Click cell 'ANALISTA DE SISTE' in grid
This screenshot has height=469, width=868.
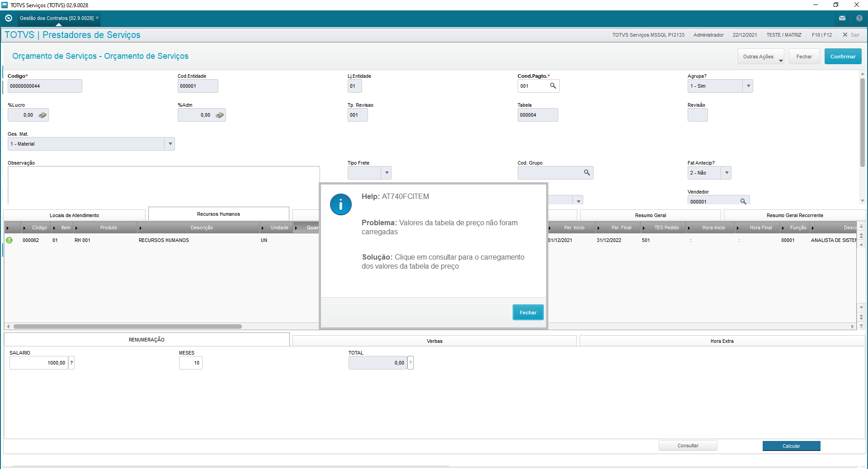tap(833, 240)
